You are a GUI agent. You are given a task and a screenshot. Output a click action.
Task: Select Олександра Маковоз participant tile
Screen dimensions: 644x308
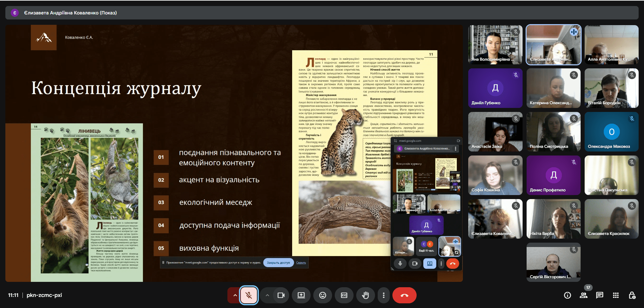coord(611,132)
